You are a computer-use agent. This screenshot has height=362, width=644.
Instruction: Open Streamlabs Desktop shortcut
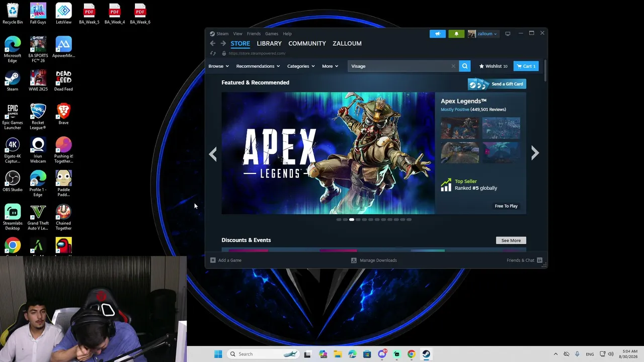click(13, 217)
